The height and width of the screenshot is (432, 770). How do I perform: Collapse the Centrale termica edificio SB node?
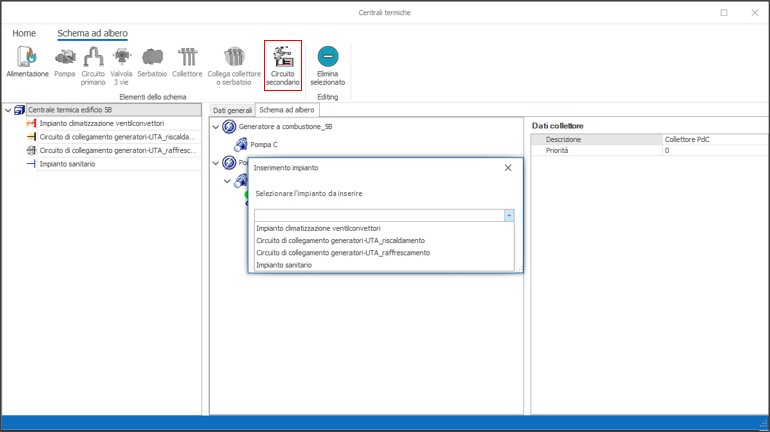9,110
